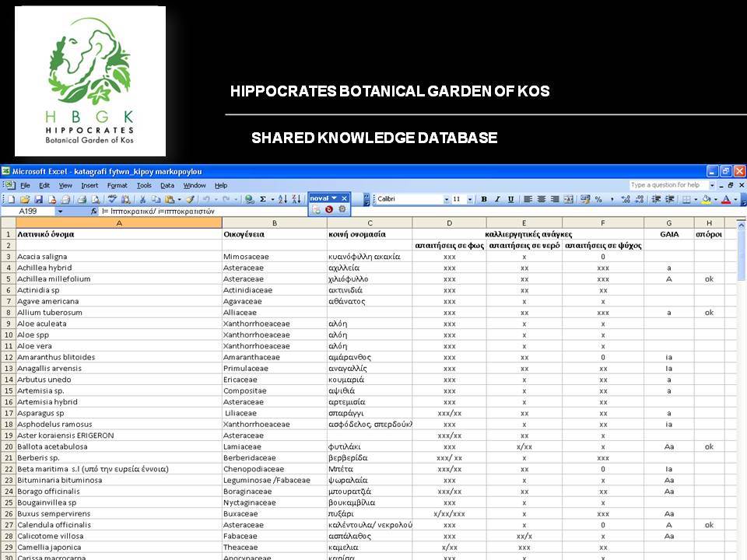The width and height of the screenshot is (747, 560).
Task: Click the Fill Color paint bucket
Action: coord(707,199)
